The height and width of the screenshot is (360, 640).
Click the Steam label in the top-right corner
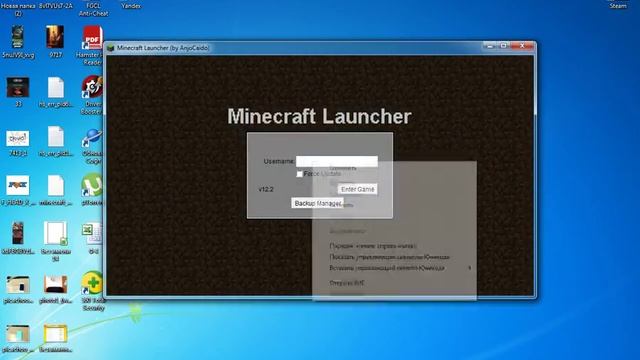click(x=618, y=6)
